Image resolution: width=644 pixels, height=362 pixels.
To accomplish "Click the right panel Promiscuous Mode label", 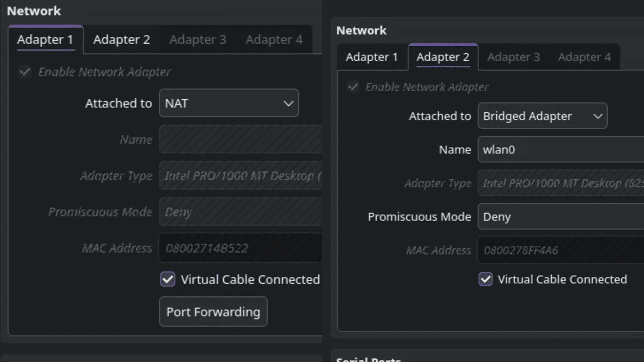I will point(419,217).
